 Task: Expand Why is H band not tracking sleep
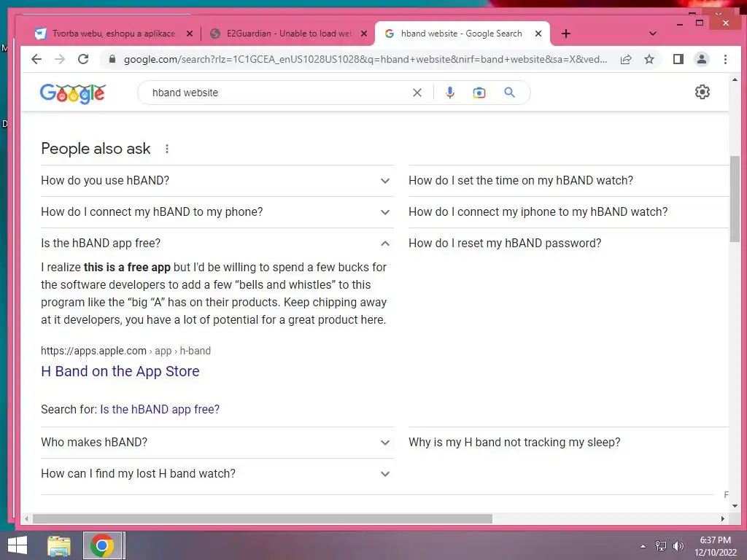click(568, 443)
